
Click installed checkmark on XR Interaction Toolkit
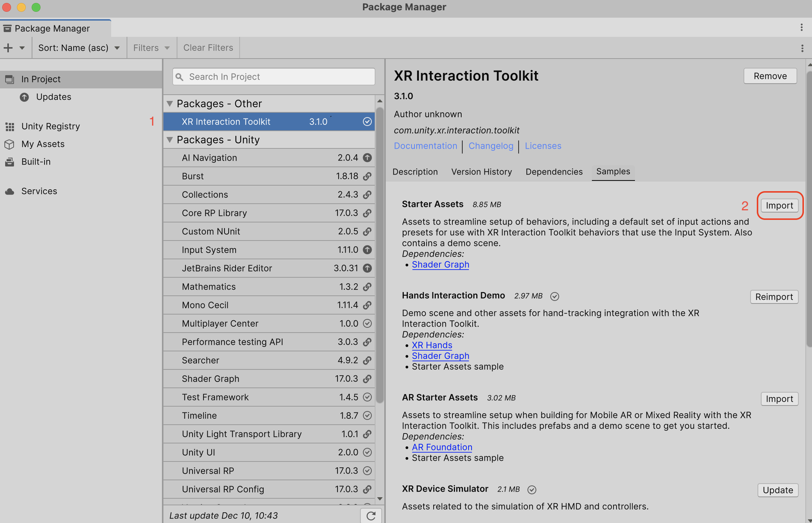pyautogui.click(x=367, y=121)
